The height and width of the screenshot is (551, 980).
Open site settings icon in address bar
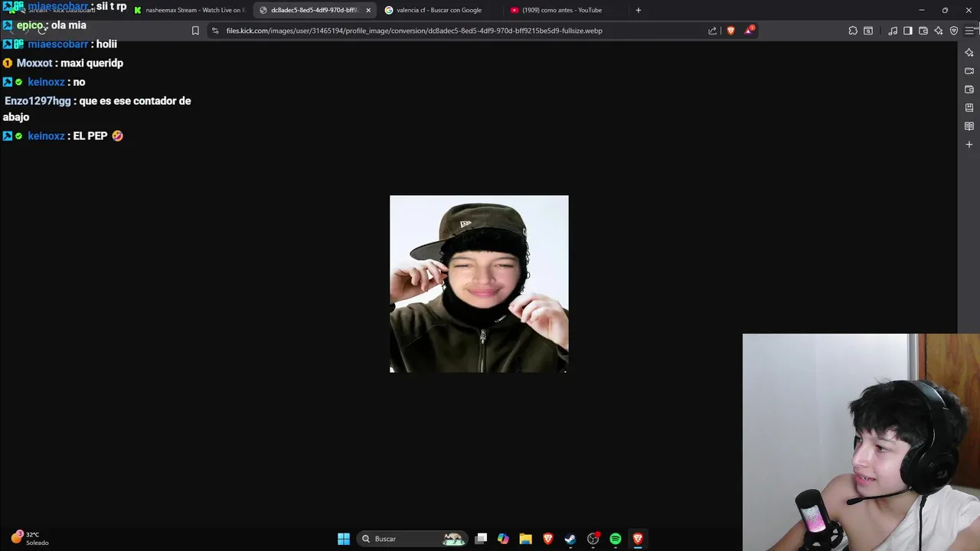click(215, 31)
